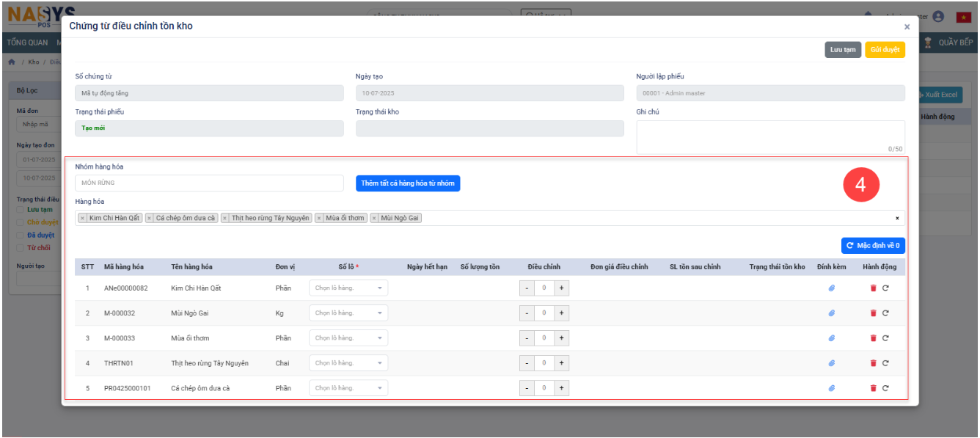Open lot selector for Cá chép ôm dưa cà
The image size is (980, 438).
pyautogui.click(x=348, y=388)
